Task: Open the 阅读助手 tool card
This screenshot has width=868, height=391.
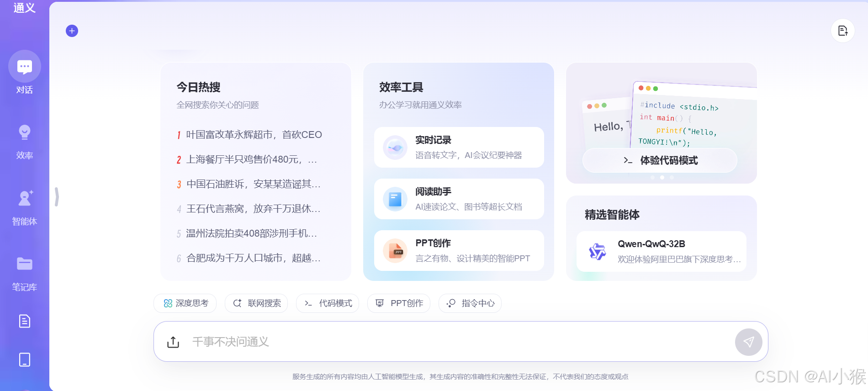Action: pyautogui.click(x=459, y=199)
